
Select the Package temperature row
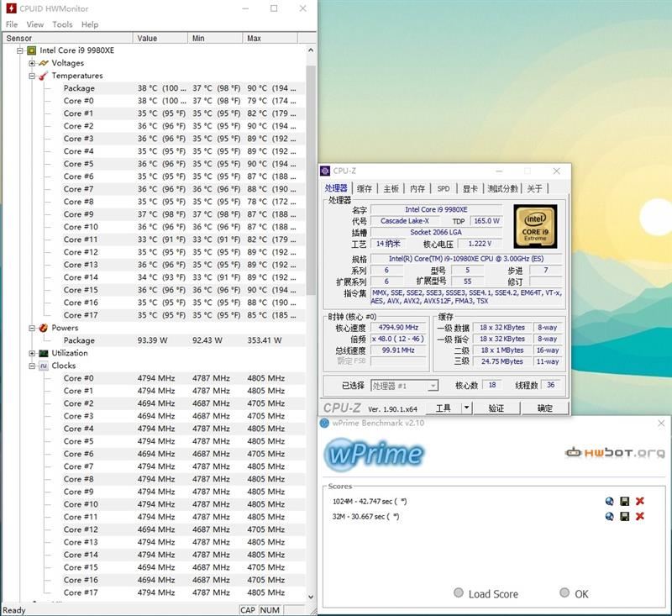point(183,88)
